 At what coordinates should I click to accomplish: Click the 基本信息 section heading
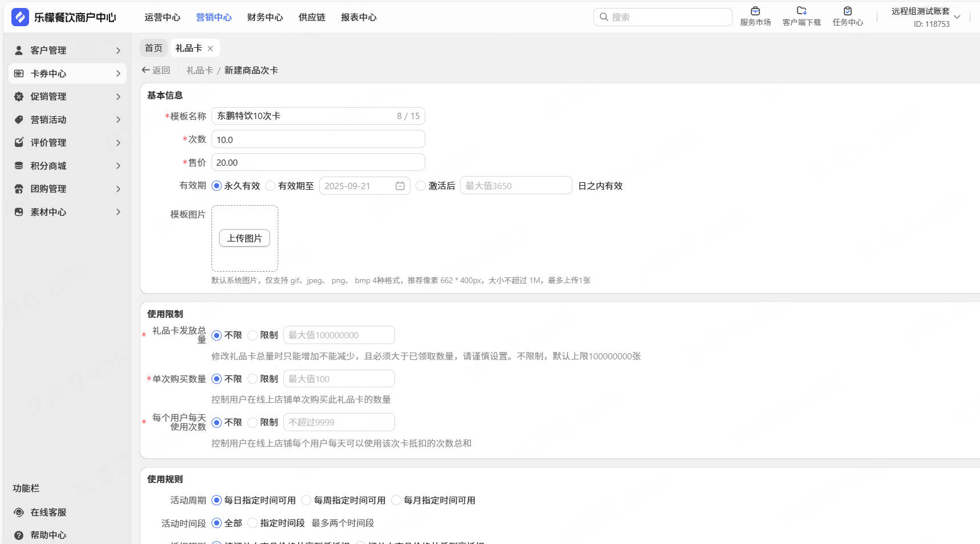pyautogui.click(x=165, y=95)
